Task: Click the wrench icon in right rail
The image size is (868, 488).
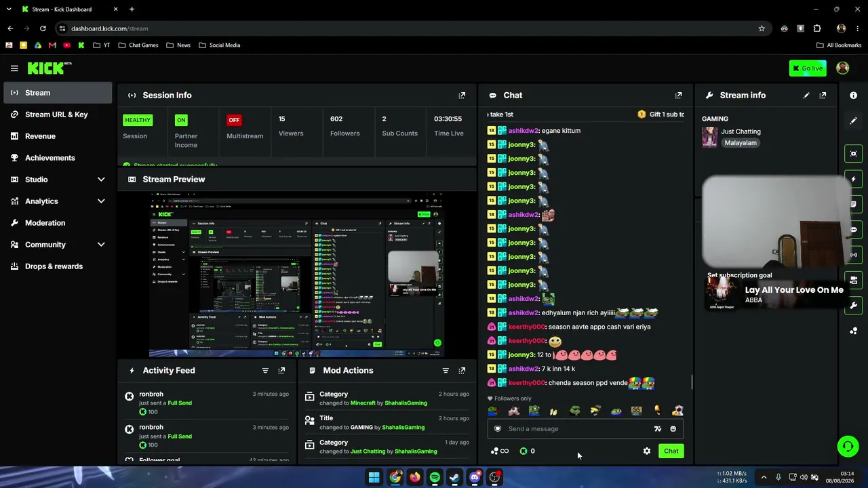Action: (853, 306)
